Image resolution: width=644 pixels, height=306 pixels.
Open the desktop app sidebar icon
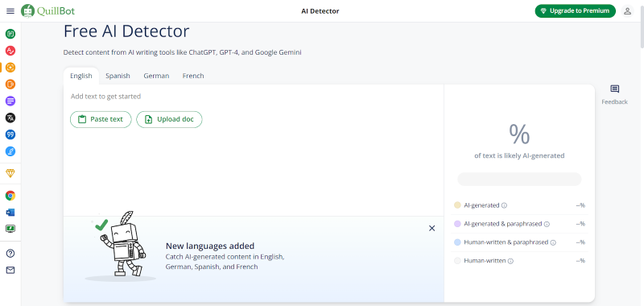[10, 229]
